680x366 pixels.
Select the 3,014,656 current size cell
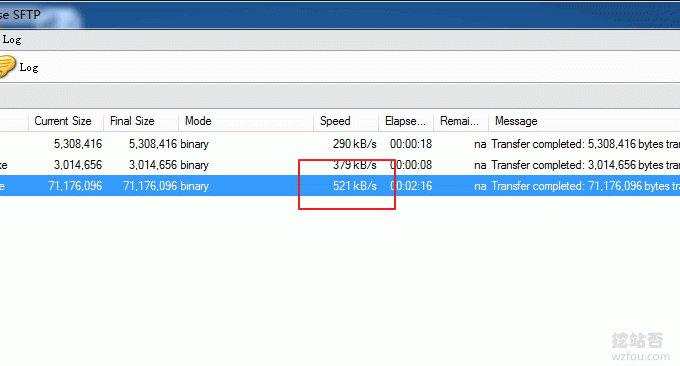78,165
